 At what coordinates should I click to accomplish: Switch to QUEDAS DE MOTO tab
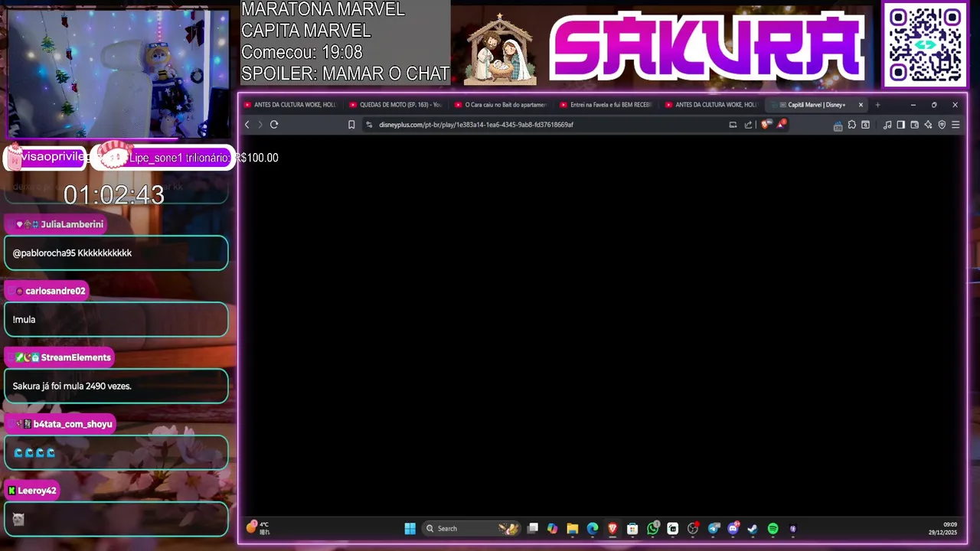point(395,105)
